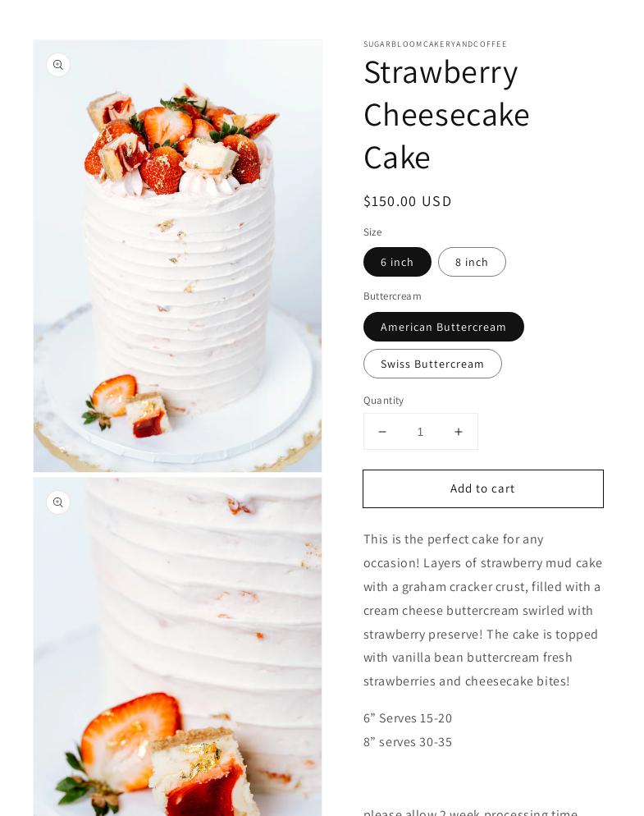Select the 6 inch size option

pos(397,262)
